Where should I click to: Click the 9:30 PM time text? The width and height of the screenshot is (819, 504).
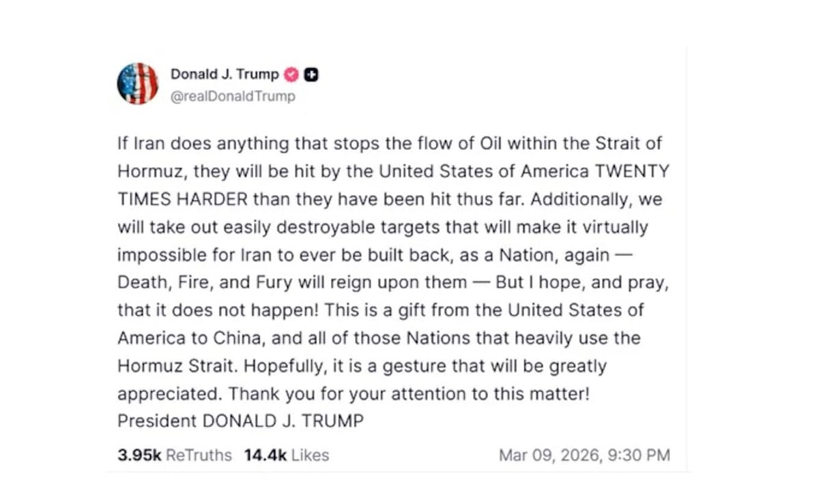tap(643, 455)
